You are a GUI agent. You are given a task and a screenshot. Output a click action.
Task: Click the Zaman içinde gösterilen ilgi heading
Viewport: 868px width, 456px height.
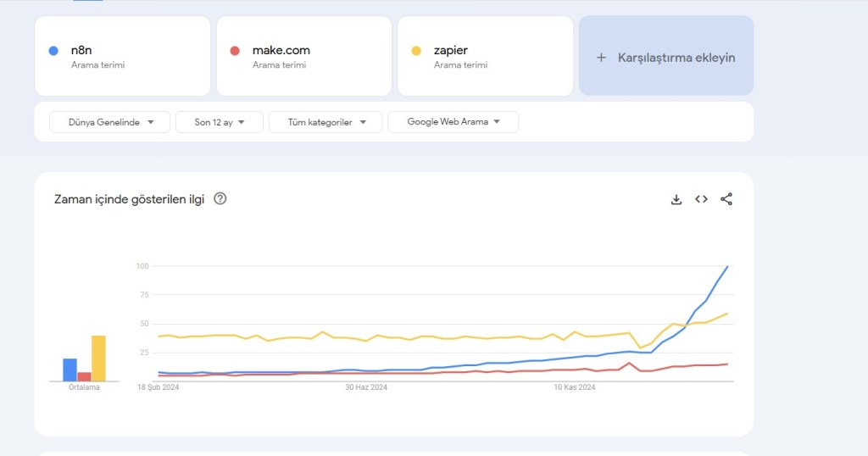click(x=129, y=199)
